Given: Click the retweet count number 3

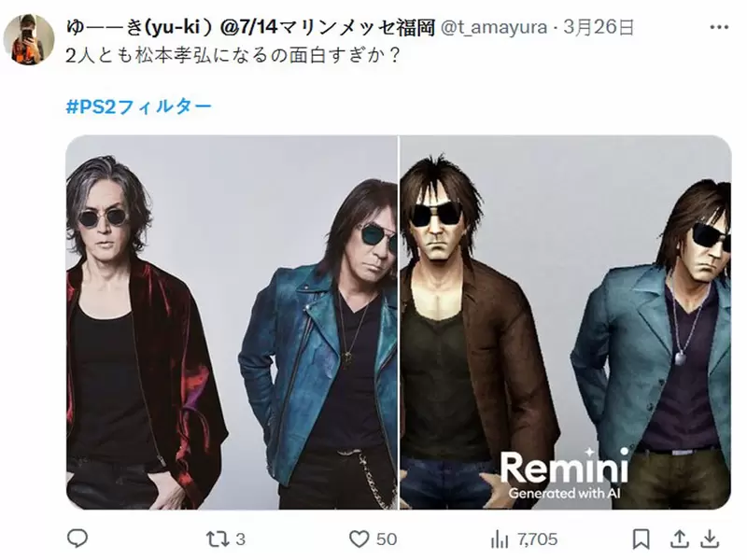Looking at the screenshot, I should [x=241, y=539].
